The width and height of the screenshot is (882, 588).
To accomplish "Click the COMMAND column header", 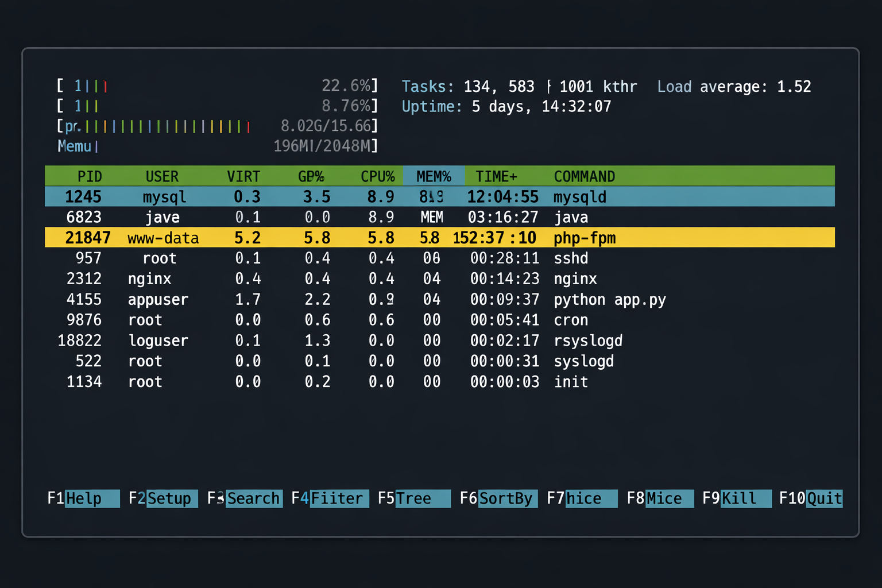I will (x=584, y=176).
